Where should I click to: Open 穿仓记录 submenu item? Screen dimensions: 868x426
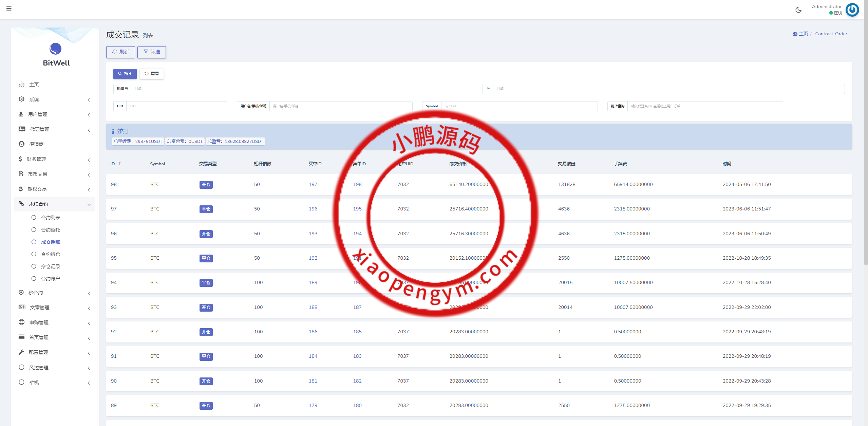tap(51, 266)
